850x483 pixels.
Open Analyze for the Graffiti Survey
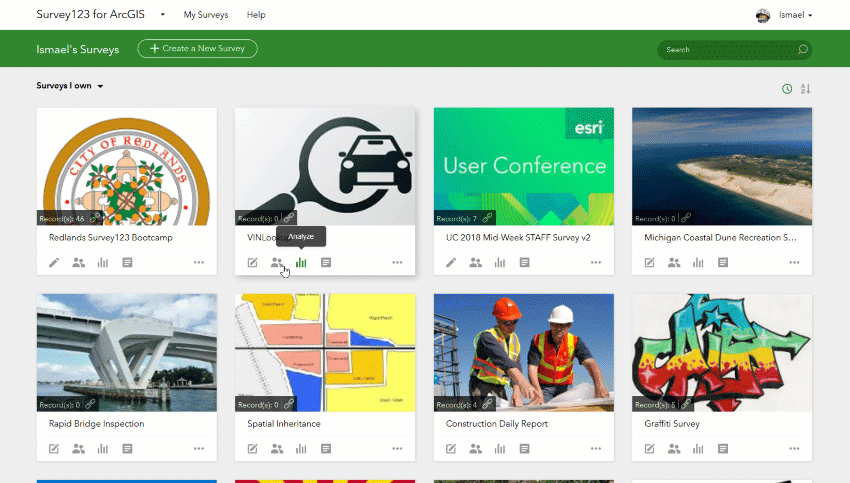coord(698,449)
